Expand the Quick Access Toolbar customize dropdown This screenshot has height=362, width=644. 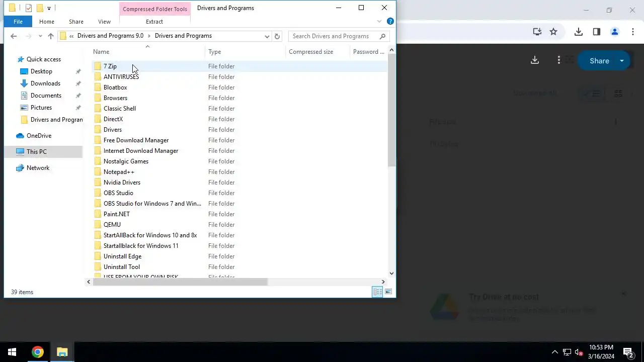49,8
